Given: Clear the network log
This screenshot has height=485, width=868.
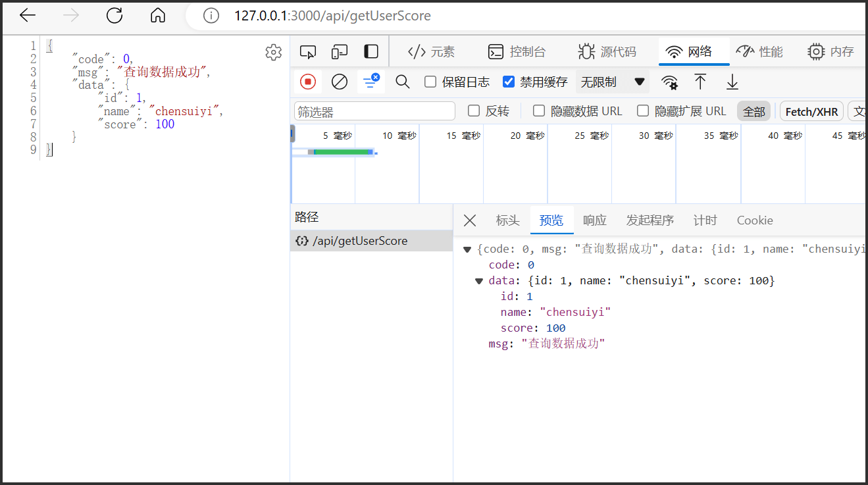Looking at the screenshot, I should click(x=340, y=82).
